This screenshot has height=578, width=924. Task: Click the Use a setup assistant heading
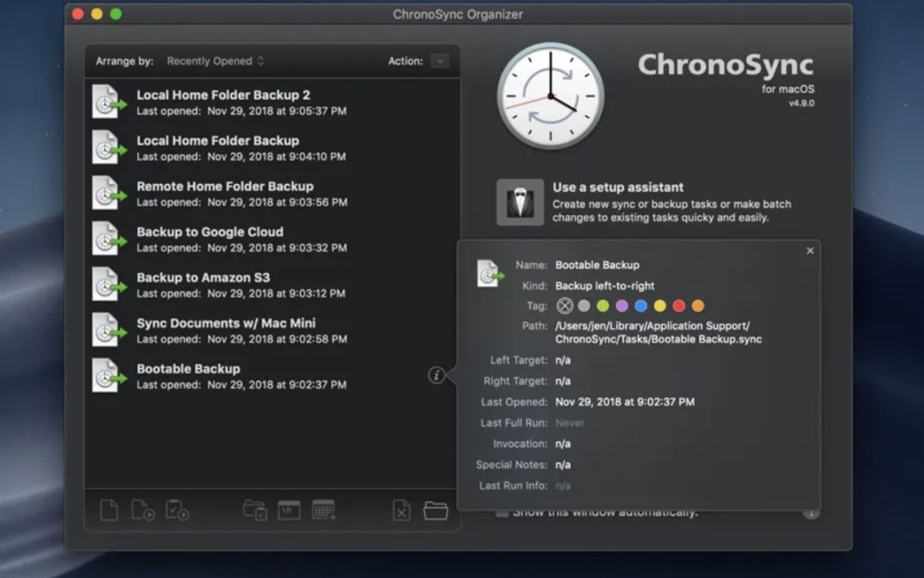(618, 187)
